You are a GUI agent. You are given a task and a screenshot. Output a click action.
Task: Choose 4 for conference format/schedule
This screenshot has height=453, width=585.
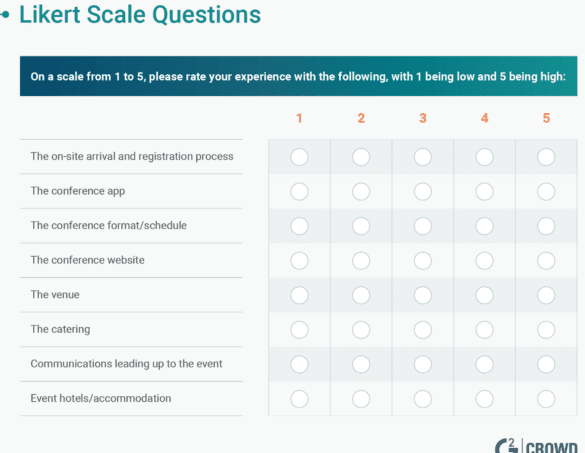coord(484,226)
